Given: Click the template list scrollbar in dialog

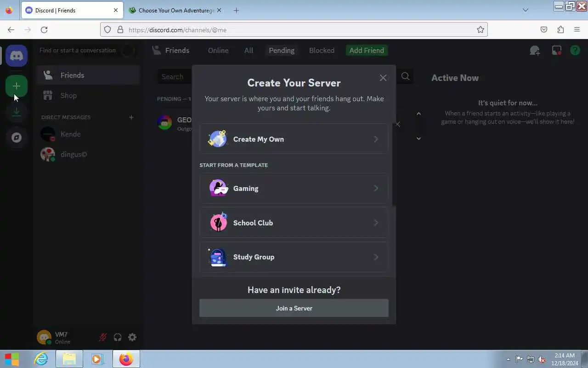Looking at the screenshot, I should click(393, 165).
